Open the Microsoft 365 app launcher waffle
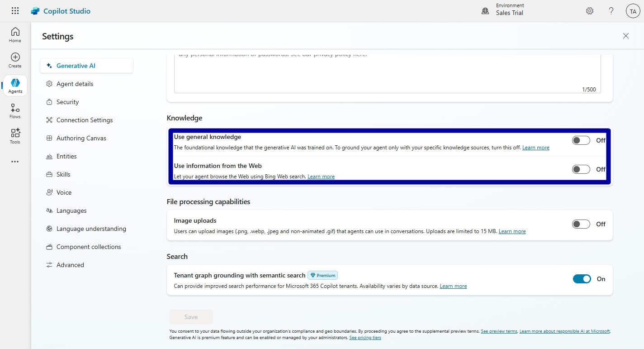This screenshot has height=349, width=644. [x=15, y=10]
